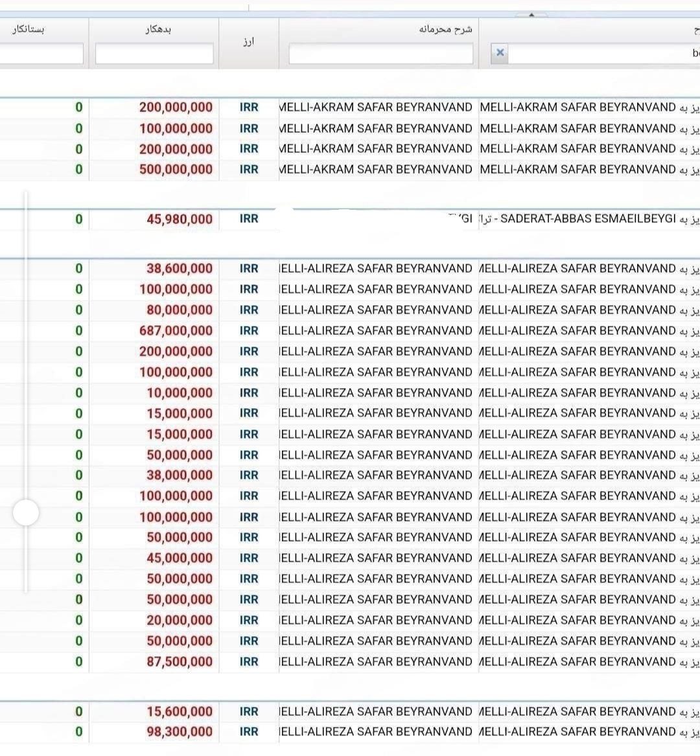Select the 87,500,000 debit amount
Screen dimensions: 700x756
coord(180,662)
